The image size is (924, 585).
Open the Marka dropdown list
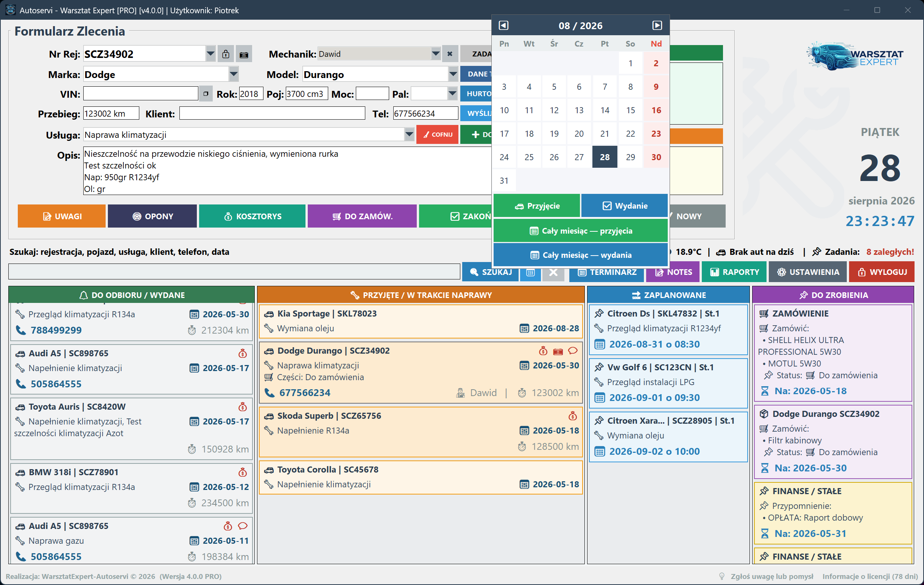[234, 74]
